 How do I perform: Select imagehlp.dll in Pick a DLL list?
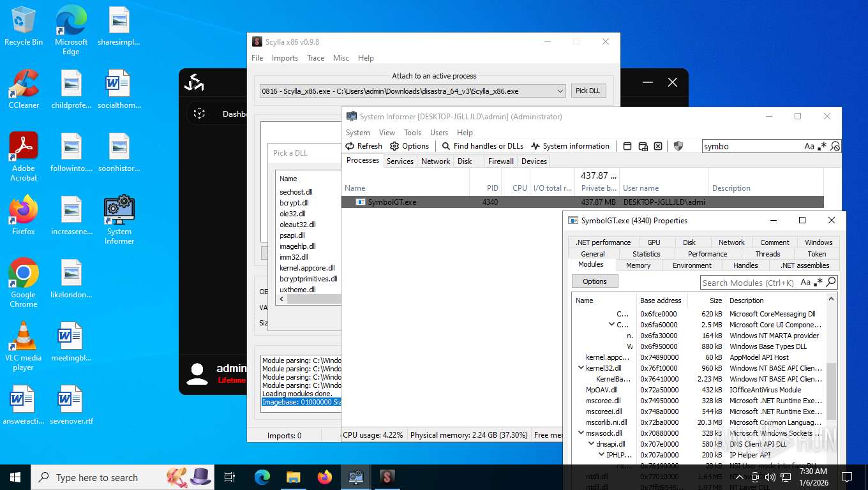click(x=297, y=246)
